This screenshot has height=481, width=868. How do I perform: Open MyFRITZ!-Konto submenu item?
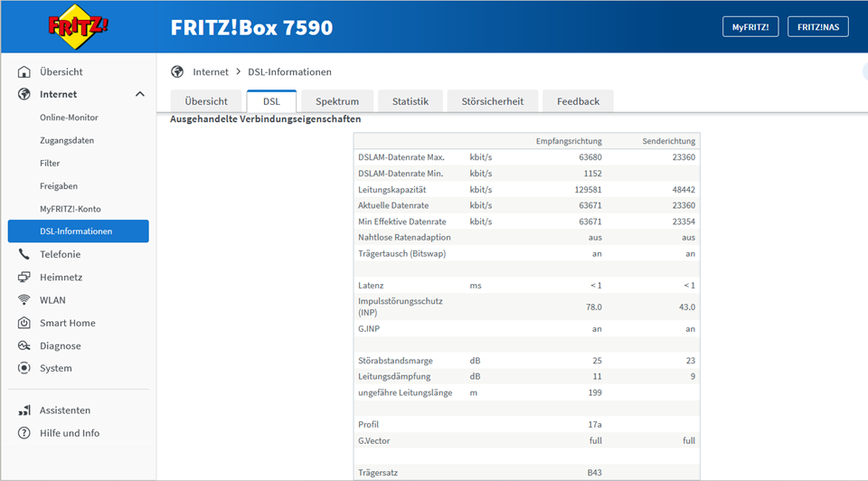click(71, 209)
